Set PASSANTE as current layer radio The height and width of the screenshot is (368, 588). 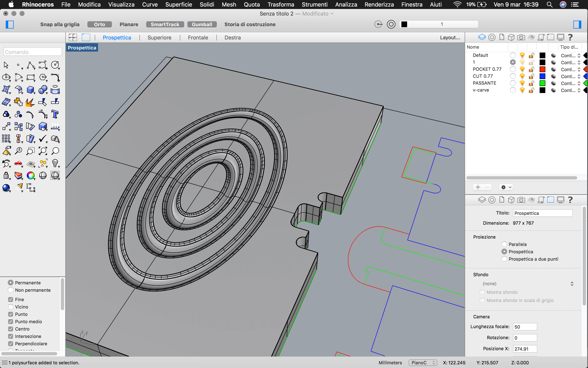coord(513,83)
